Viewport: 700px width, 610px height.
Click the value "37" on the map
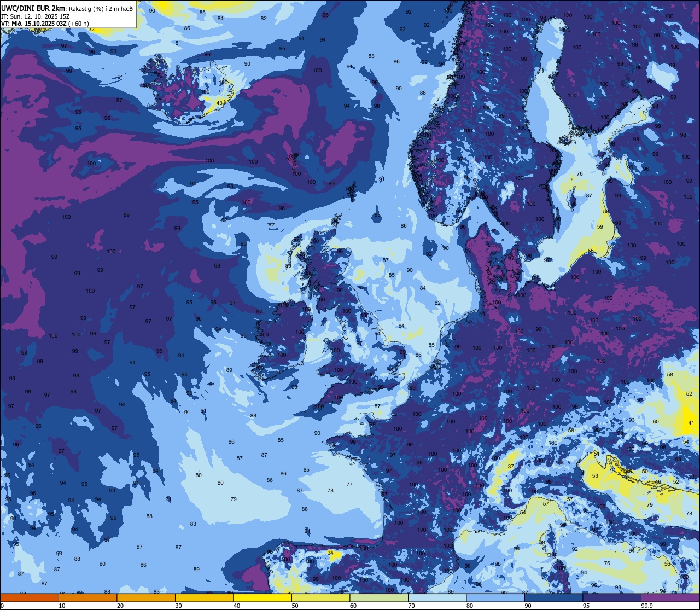click(x=511, y=467)
